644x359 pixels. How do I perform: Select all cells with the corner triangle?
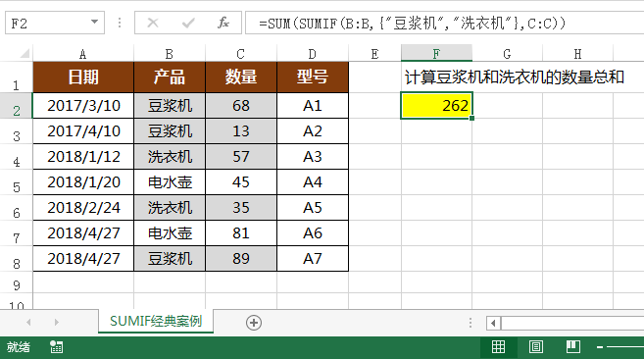[25, 54]
